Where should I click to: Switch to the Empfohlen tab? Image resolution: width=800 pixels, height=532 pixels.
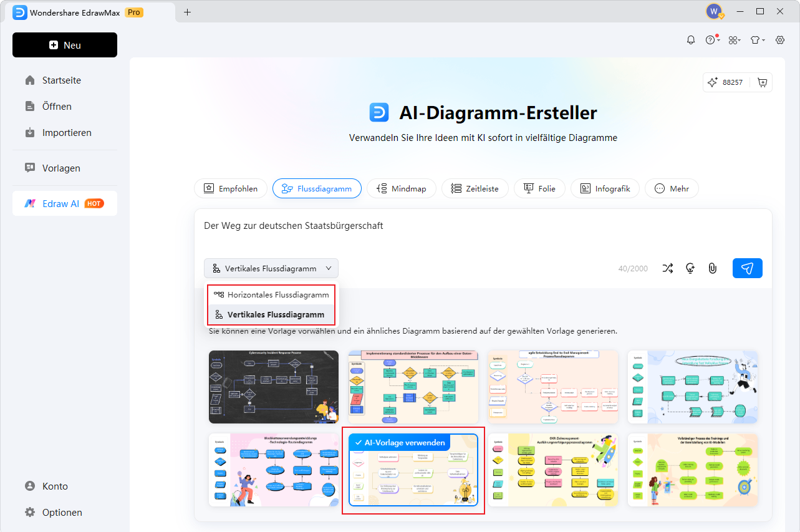230,188
